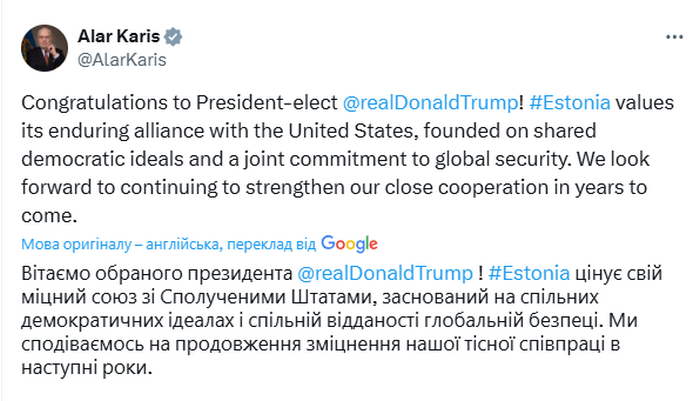Open @realDonaldTrump mention in the English text

(x=428, y=101)
